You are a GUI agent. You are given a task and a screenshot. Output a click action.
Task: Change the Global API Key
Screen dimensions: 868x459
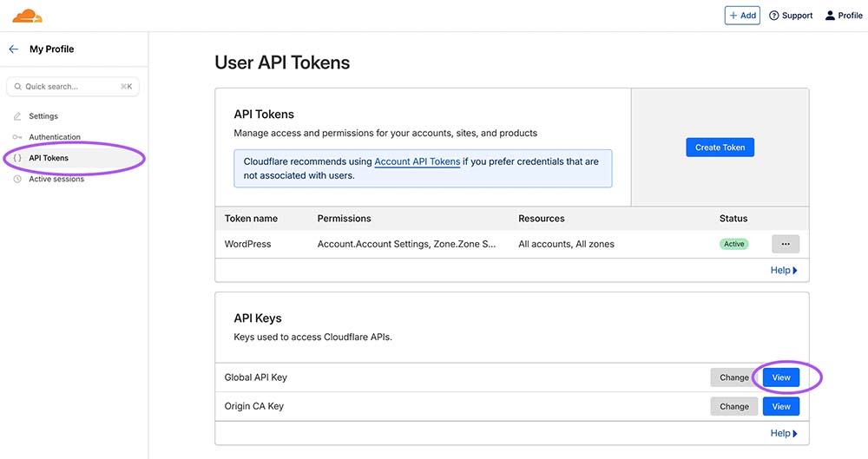tap(733, 377)
